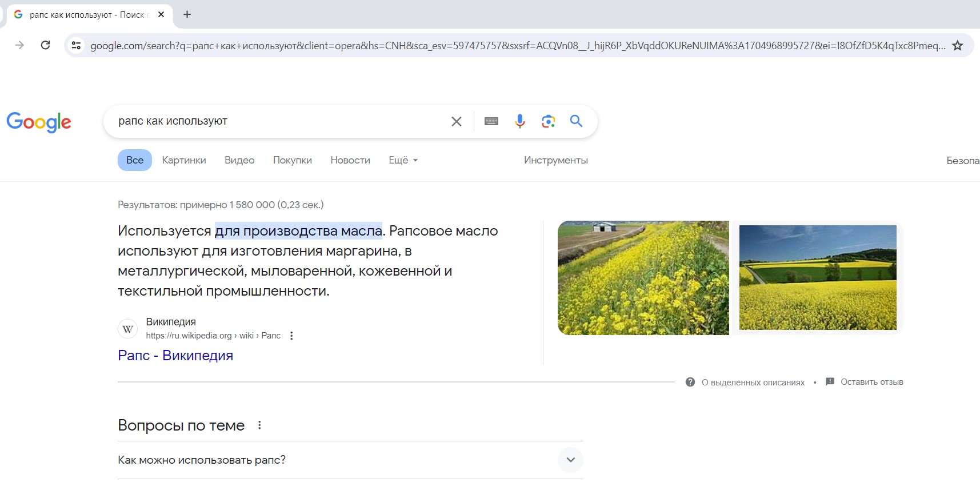The width and height of the screenshot is (980, 482).
Task: Click highlighted text для производства масла
Action: pos(298,230)
